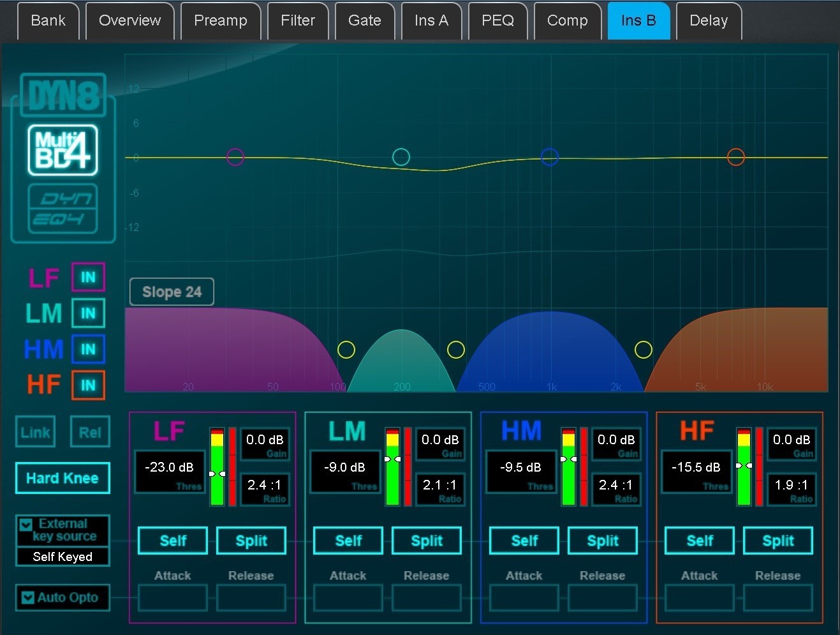Select the LF ratio 2.4:1 field
Screen dimensions: 840x635
coord(265,489)
